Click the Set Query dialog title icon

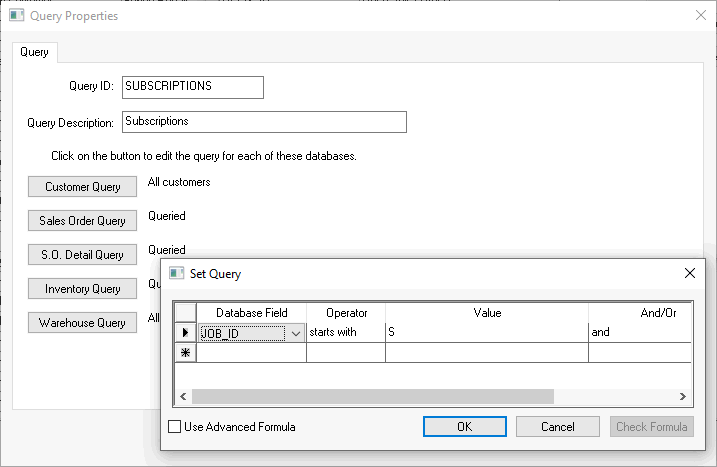click(x=176, y=273)
